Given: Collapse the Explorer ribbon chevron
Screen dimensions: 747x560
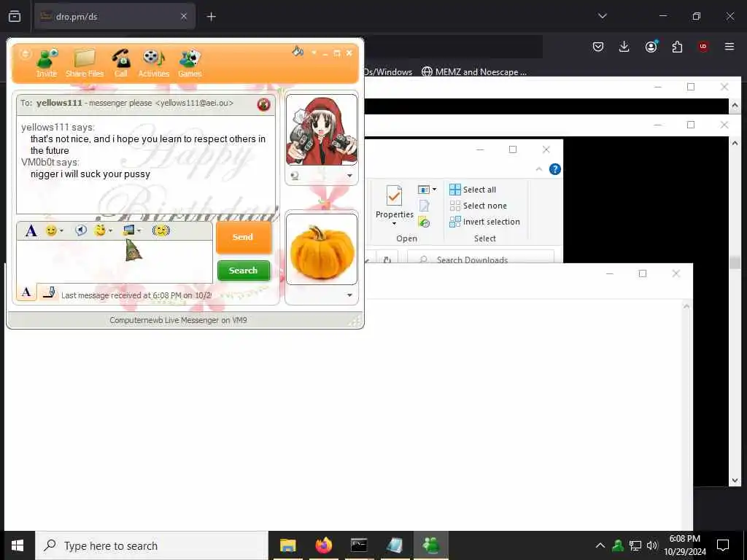Looking at the screenshot, I should (539, 169).
